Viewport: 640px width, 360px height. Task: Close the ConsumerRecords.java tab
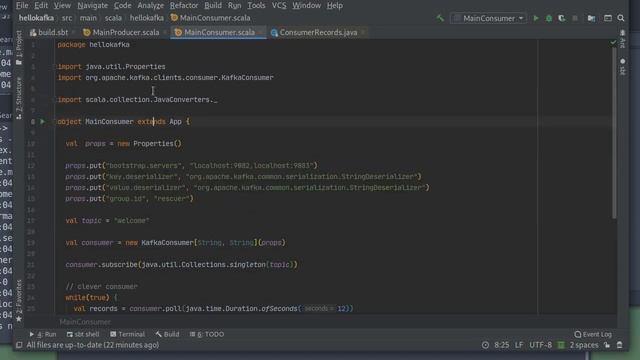click(363, 32)
